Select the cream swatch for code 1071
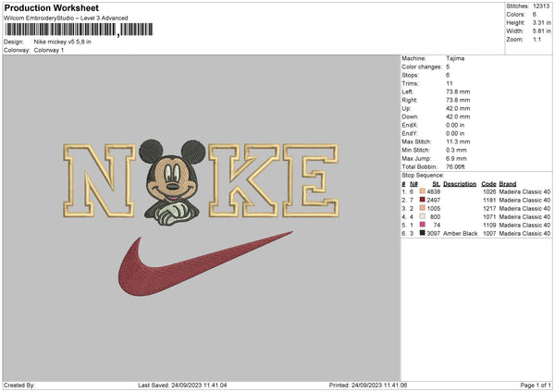The height and width of the screenshot is (392, 555). tap(423, 216)
